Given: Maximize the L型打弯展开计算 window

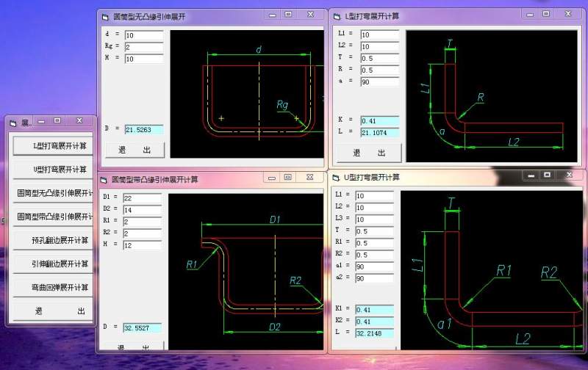Looking at the screenshot, I should (x=546, y=14).
